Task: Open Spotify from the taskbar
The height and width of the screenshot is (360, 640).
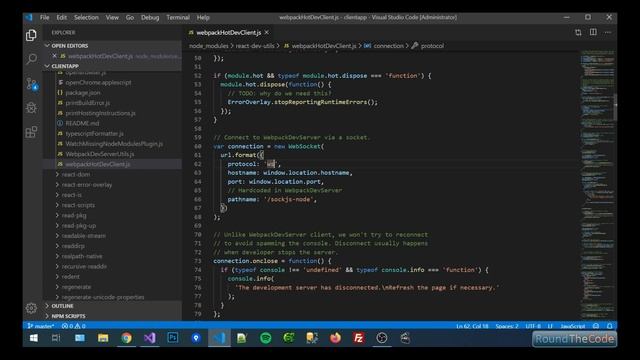Action: 266,338
